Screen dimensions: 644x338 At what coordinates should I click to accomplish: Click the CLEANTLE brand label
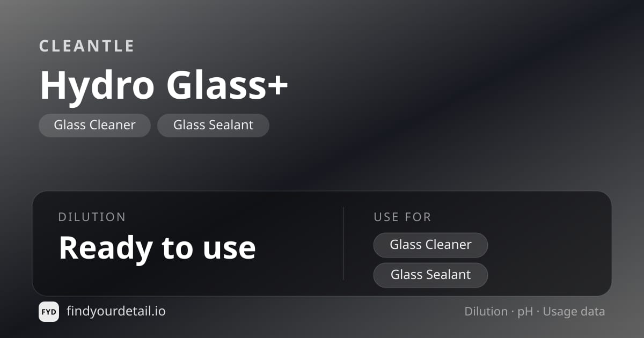[x=87, y=46]
